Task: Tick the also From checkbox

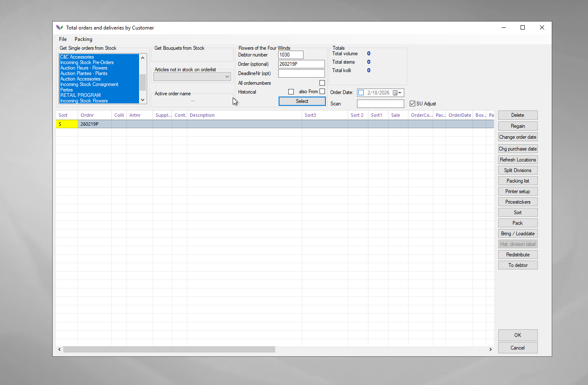Action: click(x=322, y=92)
